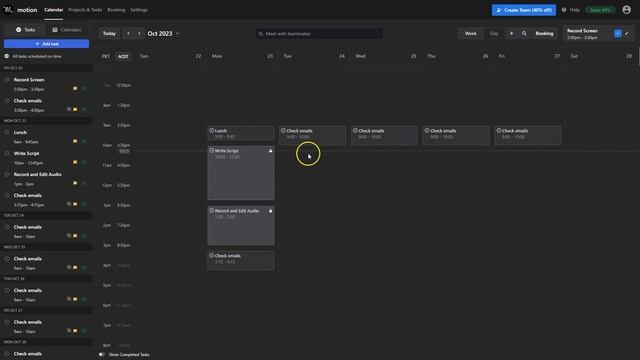The width and height of the screenshot is (640, 360).
Task: Mark Lunch sidebar task complete
Action: coord(7,133)
